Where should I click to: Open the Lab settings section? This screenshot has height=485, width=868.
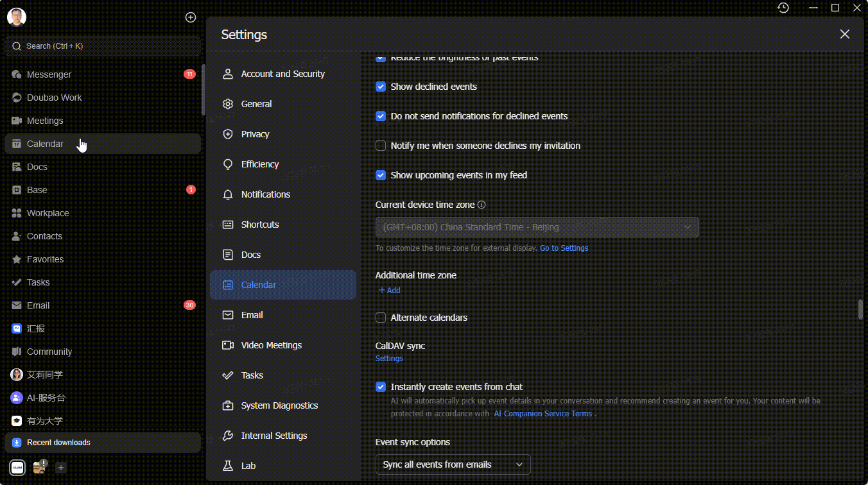[x=283, y=466]
